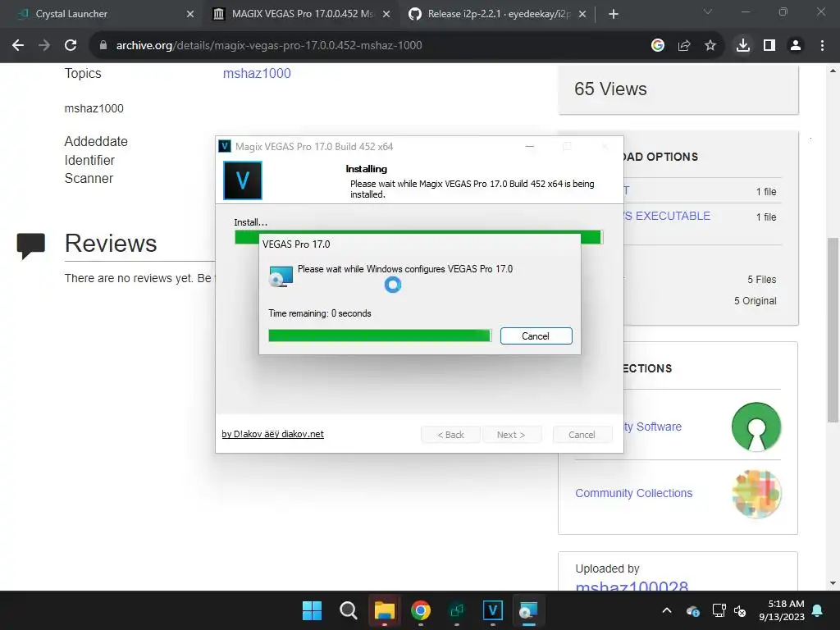Image resolution: width=840 pixels, height=630 pixels.
Task: Open the clock showing 5:18 AM
Action: pos(782,610)
